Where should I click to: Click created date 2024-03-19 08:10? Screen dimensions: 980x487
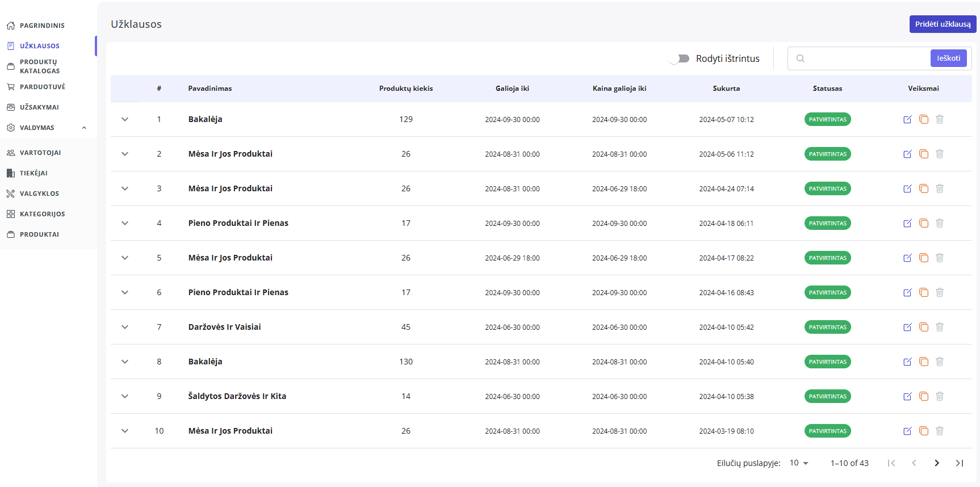pos(726,431)
